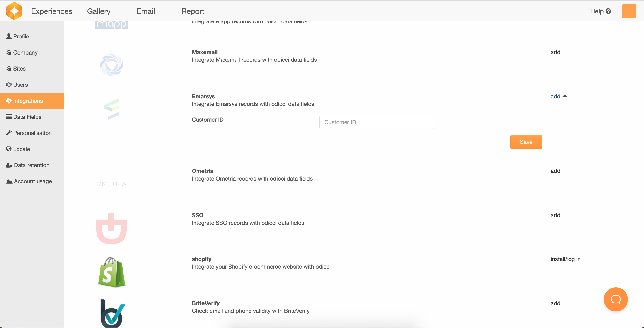The image size is (644, 328).
Task: Open Data Fields in the sidebar
Action: pyautogui.click(x=27, y=117)
